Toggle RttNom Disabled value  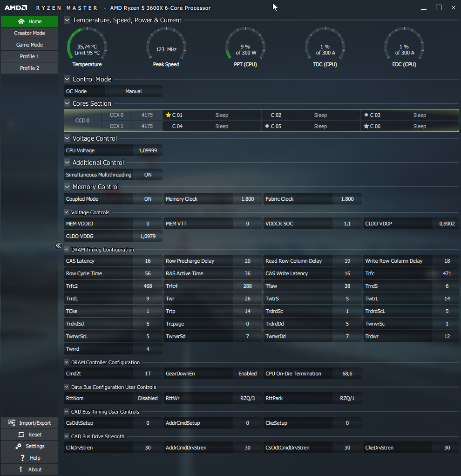click(148, 398)
